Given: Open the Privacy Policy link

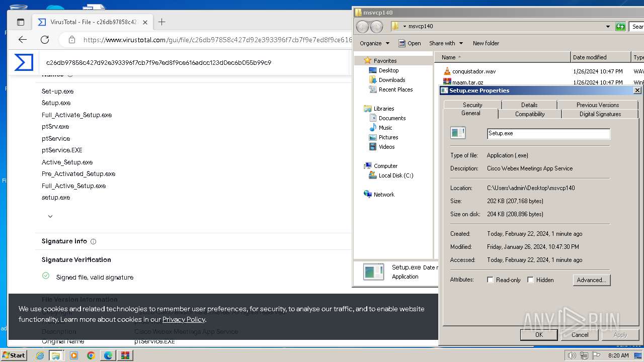Looking at the screenshot, I should (184, 319).
